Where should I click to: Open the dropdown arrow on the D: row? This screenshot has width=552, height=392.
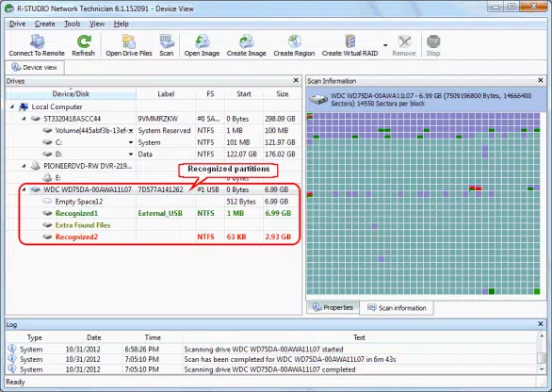pyautogui.click(x=131, y=155)
